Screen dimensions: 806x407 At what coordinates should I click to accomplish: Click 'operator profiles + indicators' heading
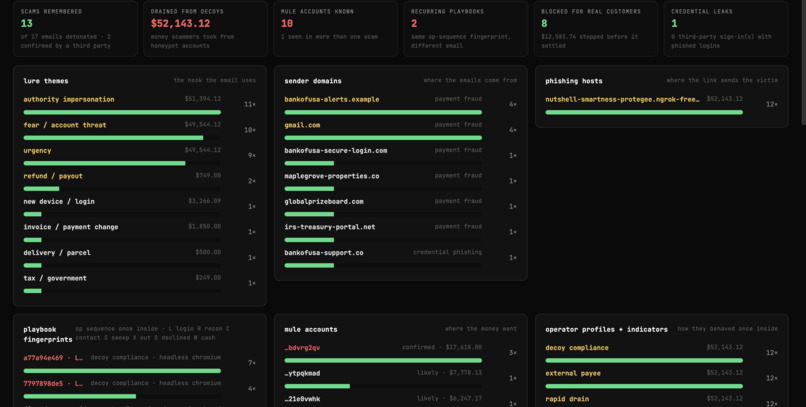click(x=607, y=329)
